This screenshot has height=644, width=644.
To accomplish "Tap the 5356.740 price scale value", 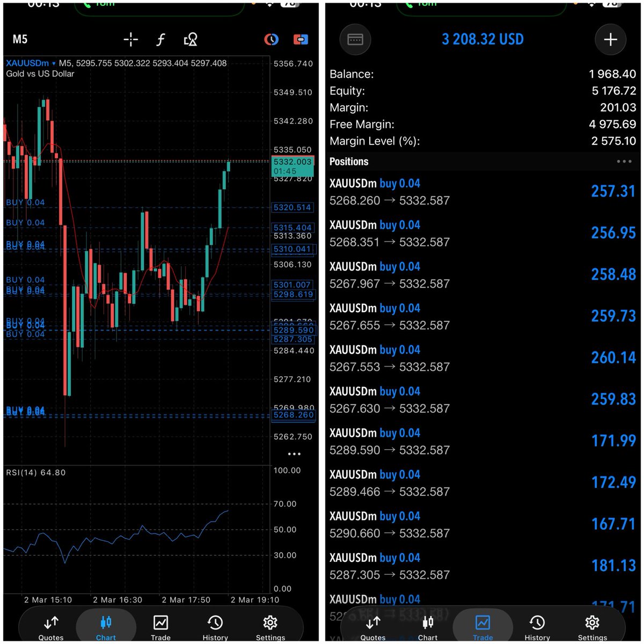I will point(293,64).
